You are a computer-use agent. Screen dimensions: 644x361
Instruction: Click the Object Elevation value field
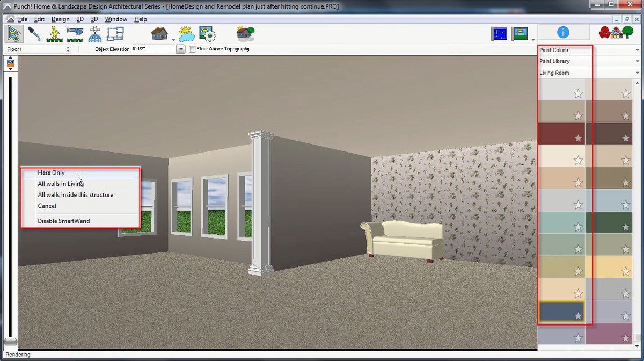(x=153, y=49)
